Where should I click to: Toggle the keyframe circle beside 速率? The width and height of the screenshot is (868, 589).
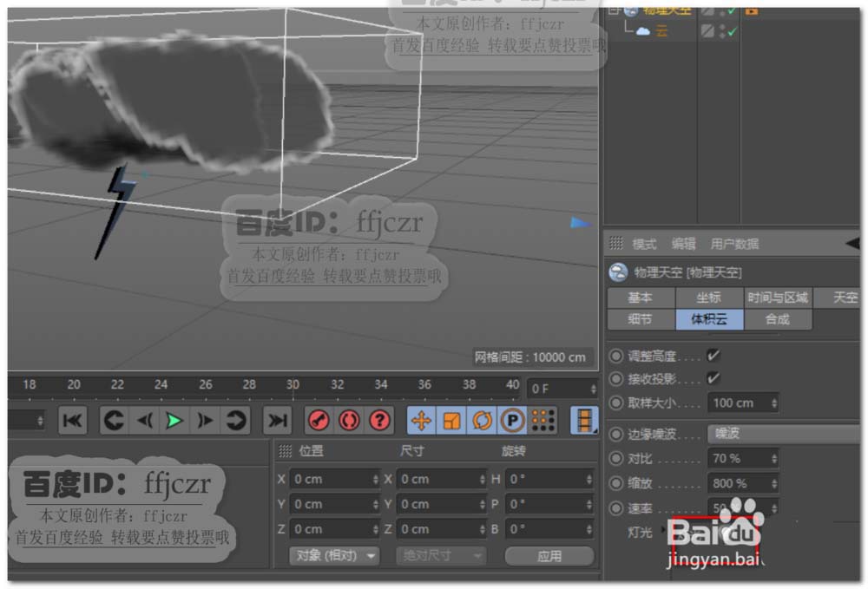615,507
